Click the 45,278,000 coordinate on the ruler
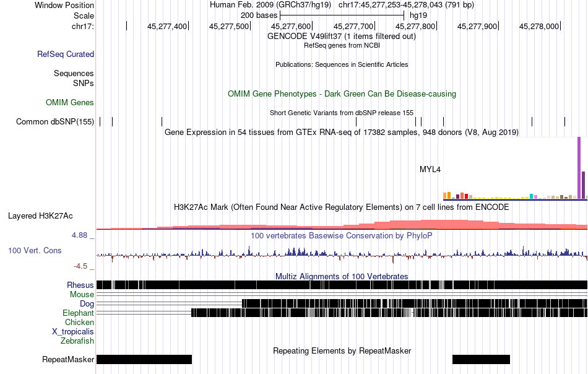 point(539,26)
